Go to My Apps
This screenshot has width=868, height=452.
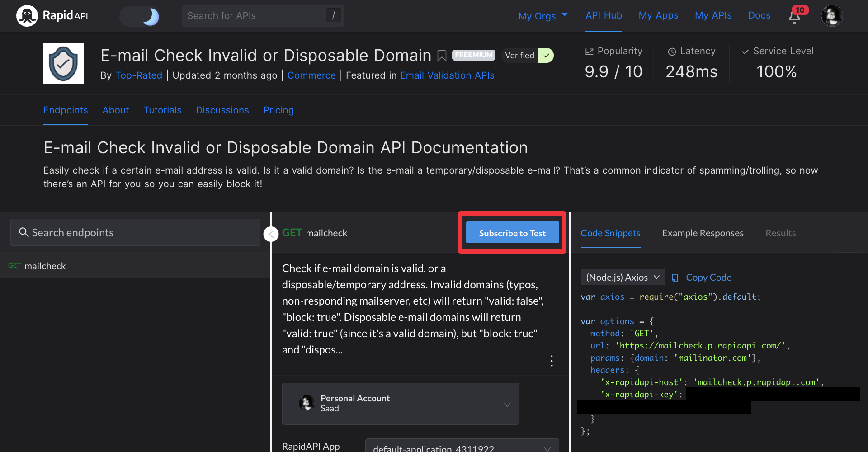(x=658, y=15)
